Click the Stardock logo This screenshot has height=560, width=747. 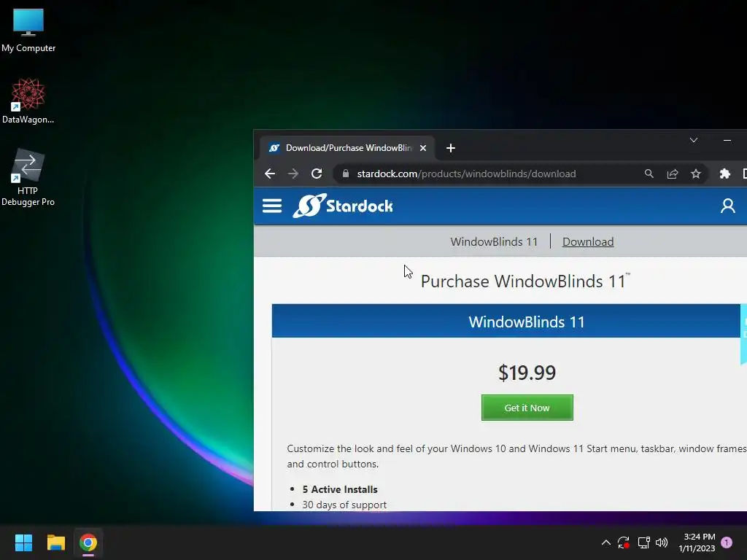point(343,206)
